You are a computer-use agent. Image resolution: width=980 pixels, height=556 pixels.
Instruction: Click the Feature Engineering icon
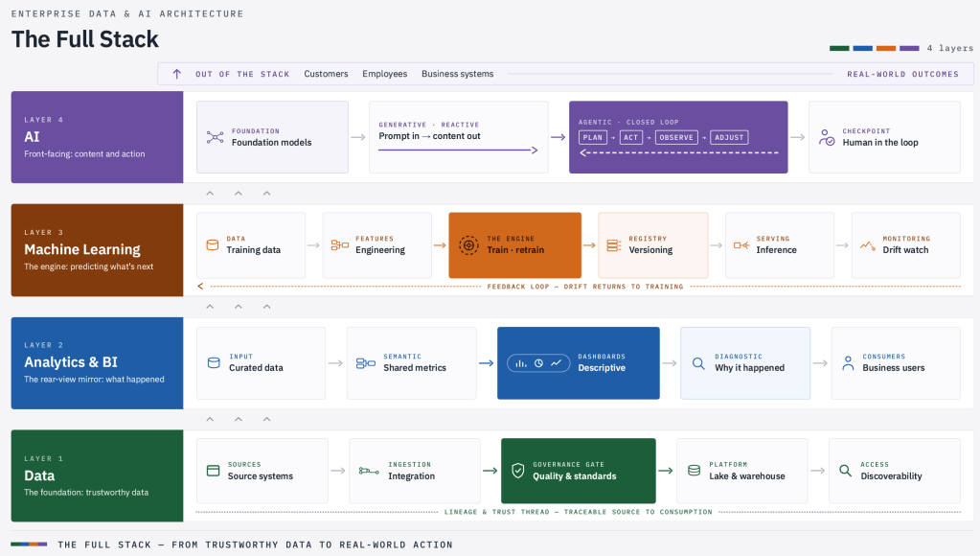pos(339,245)
